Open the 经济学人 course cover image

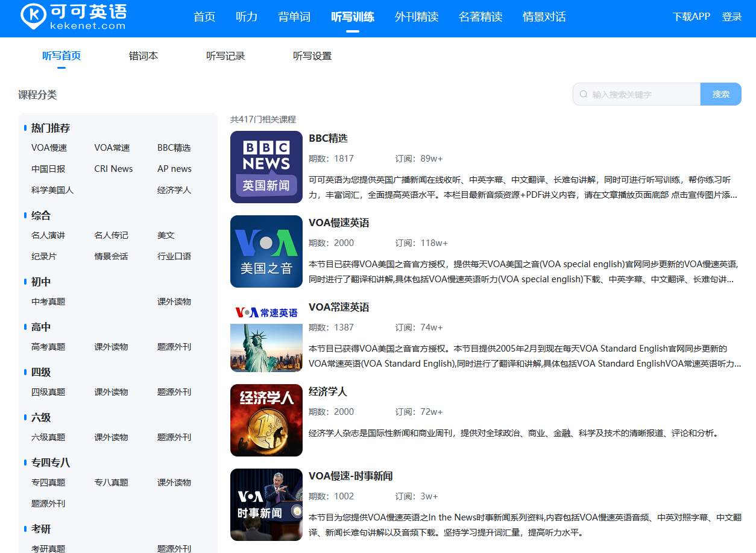(266, 420)
